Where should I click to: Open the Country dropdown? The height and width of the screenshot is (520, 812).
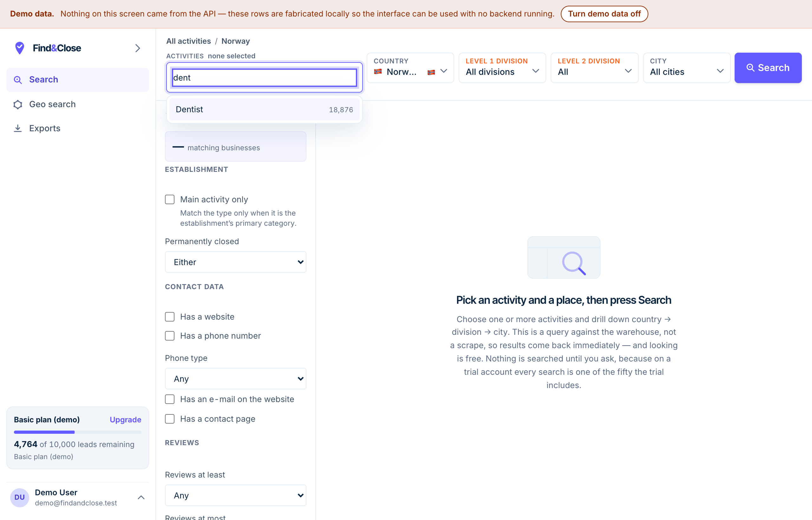point(410,68)
